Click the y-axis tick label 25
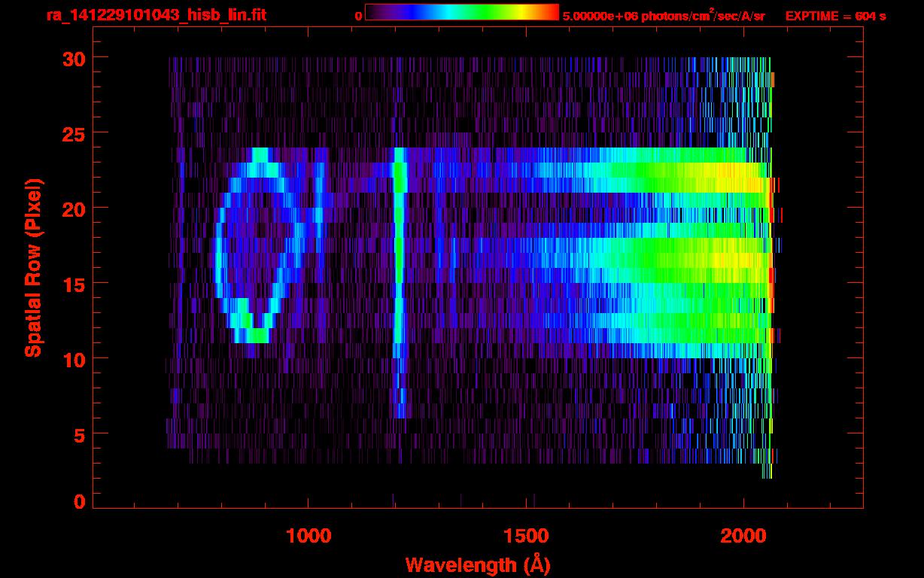This screenshot has width=924, height=578. tap(73, 133)
